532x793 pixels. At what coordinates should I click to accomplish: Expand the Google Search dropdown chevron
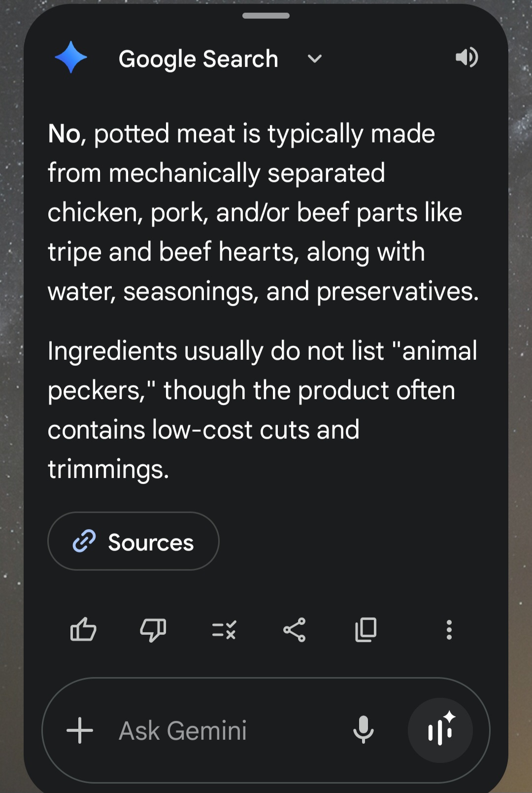314,59
